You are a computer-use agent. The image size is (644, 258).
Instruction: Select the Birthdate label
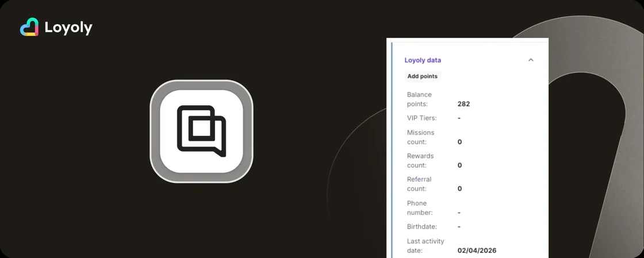(x=422, y=226)
